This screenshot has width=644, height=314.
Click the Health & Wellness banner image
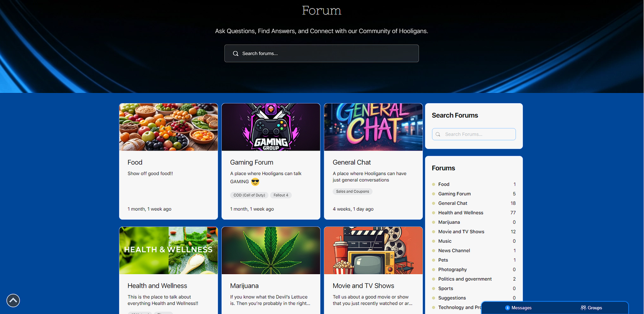point(168,250)
